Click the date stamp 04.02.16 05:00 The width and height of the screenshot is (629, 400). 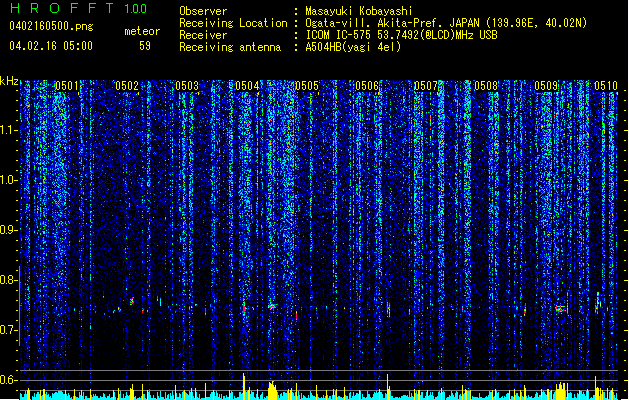[51, 46]
